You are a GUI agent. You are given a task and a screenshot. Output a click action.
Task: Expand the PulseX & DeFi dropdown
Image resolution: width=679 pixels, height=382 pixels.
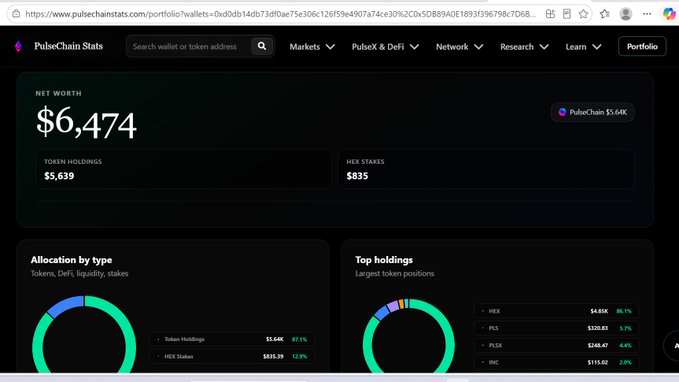pos(385,46)
